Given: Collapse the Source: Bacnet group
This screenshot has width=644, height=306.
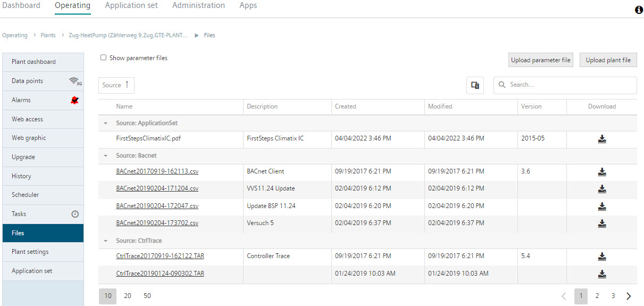Looking at the screenshot, I should (105, 156).
